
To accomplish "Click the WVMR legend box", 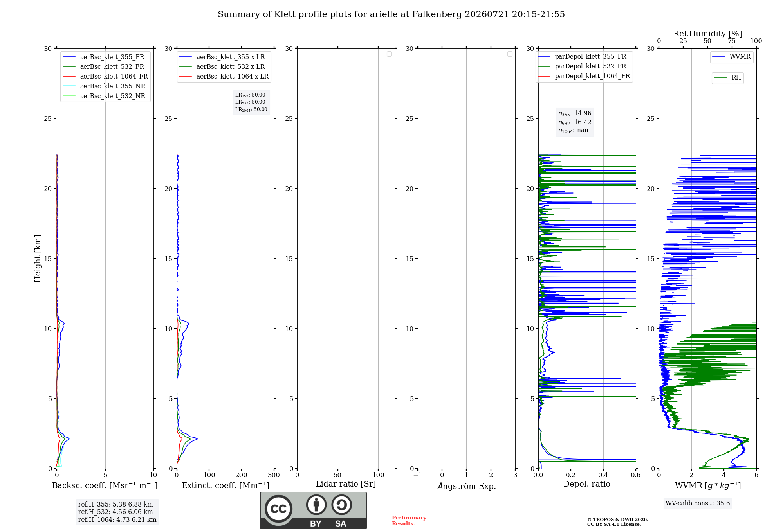I will (732, 57).
